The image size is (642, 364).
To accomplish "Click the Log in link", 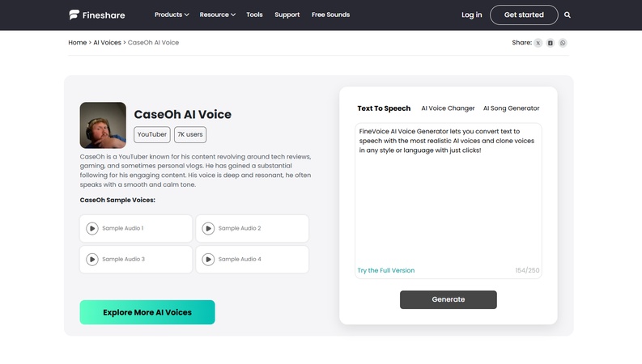I will [472, 15].
